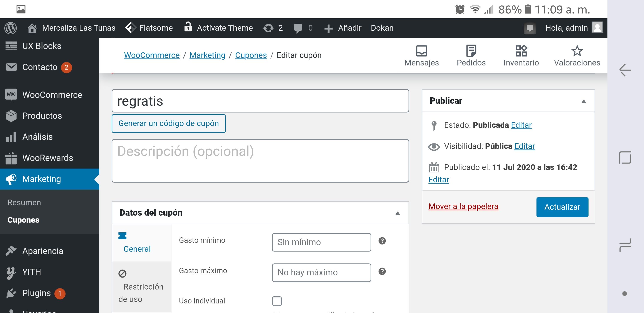The image size is (644, 313).
Task: Click the notification bubble near Hola, admin
Action: pos(530,28)
